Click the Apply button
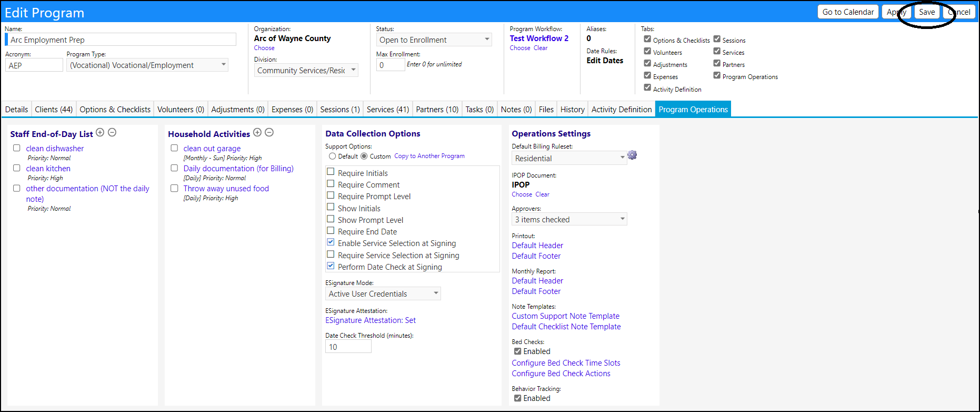 pyautogui.click(x=896, y=12)
